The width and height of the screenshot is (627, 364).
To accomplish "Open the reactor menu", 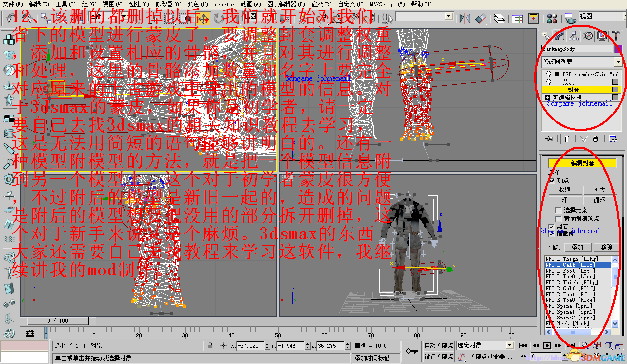I will pos(224,4).
